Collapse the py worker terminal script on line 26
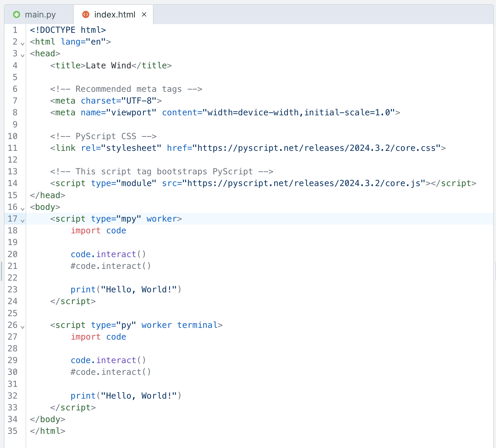The image size is (496, 448). [23, 327]
